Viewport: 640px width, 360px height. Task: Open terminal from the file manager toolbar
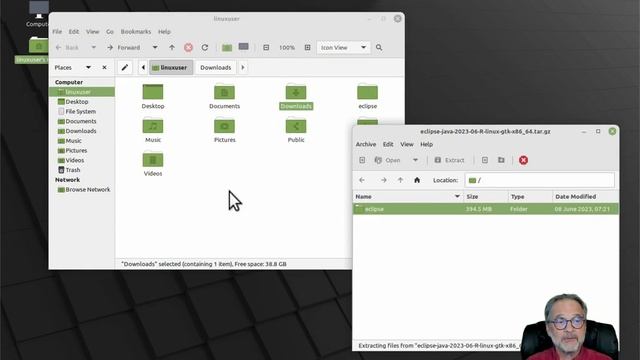244,47
